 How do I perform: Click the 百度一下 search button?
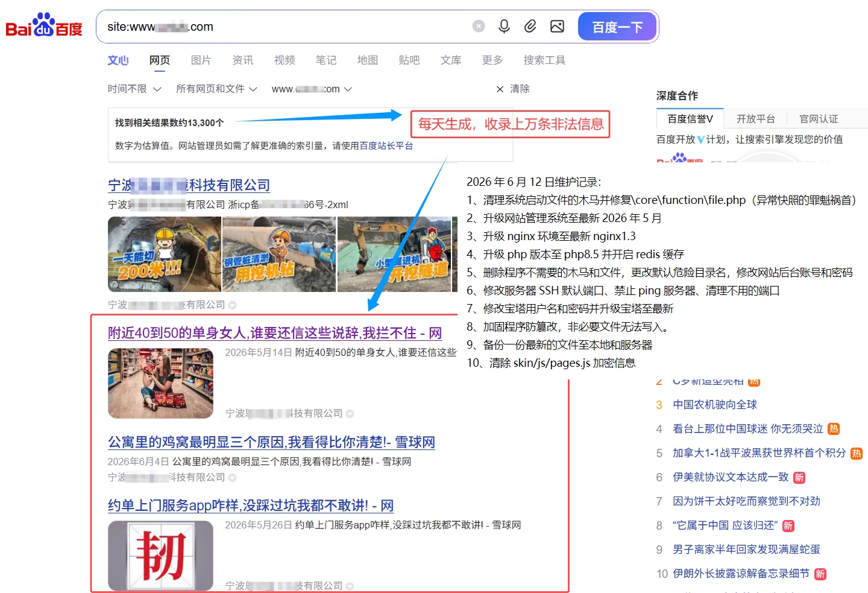pos(617,27)
